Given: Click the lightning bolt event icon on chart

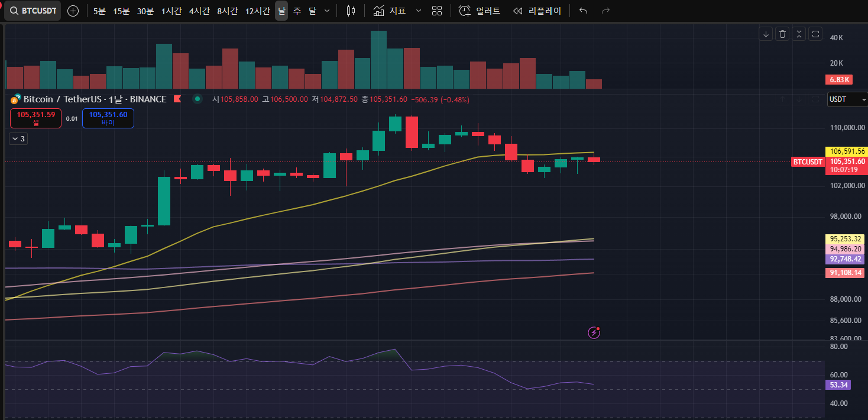Looking at the screenshot, I should pos(594,332).
